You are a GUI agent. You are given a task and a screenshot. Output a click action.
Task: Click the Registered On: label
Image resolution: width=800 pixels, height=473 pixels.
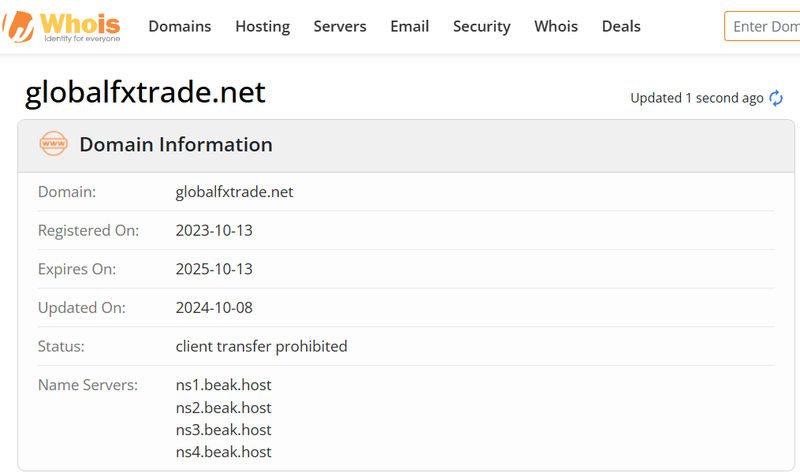88,231
